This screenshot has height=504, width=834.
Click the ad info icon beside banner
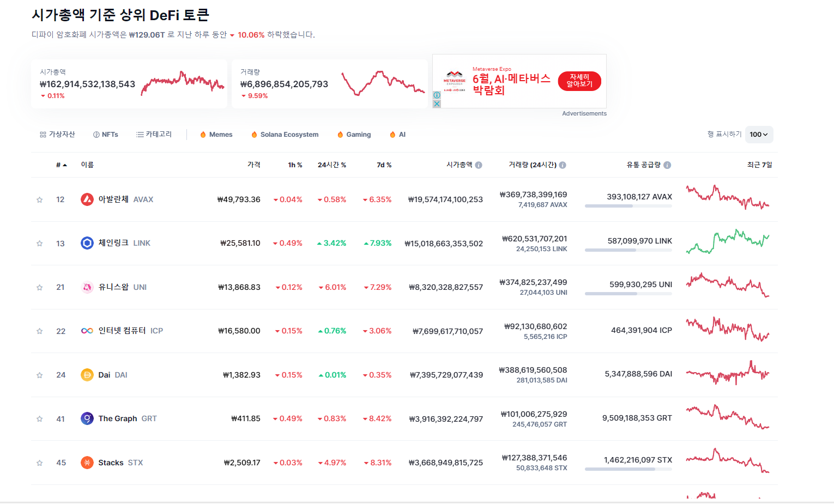pos(437,95)
